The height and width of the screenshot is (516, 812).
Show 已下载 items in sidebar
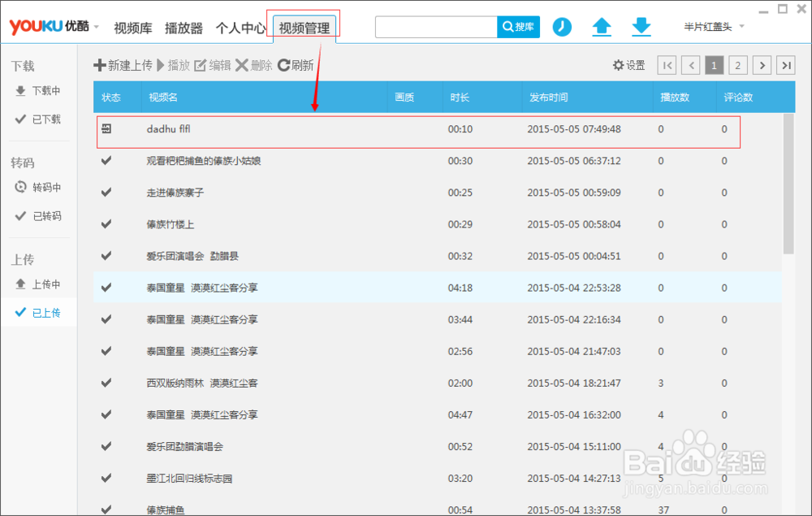click(38, 119)
